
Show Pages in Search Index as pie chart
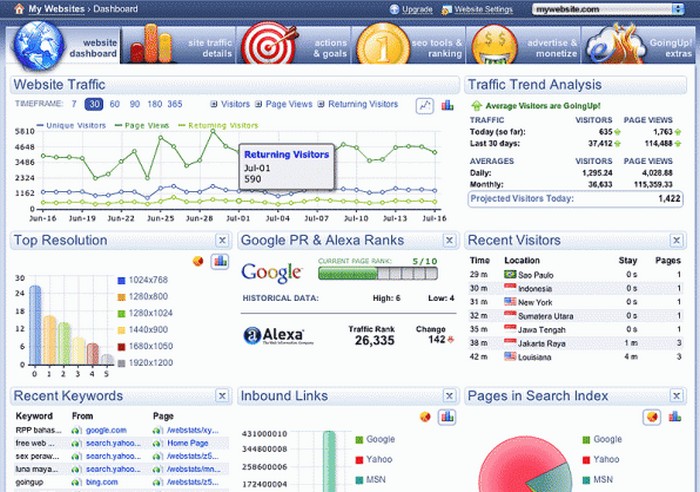click(x=652, y=417)
